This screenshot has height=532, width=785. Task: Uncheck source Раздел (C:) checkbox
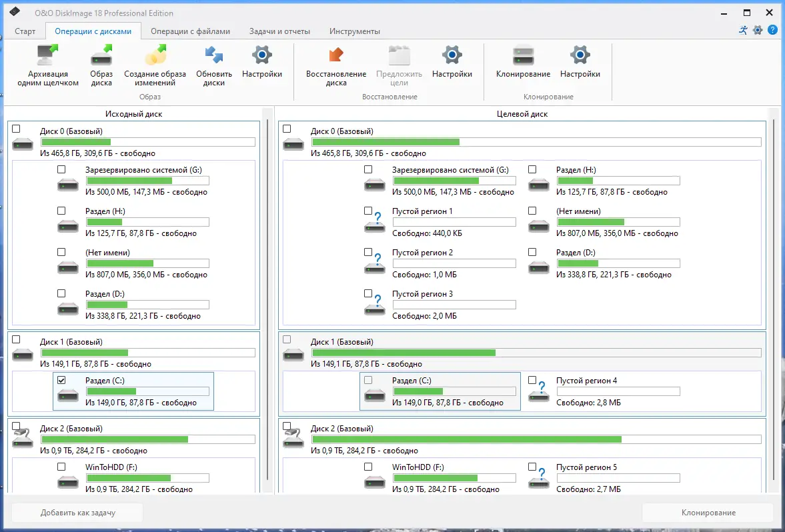click(61, 381)
